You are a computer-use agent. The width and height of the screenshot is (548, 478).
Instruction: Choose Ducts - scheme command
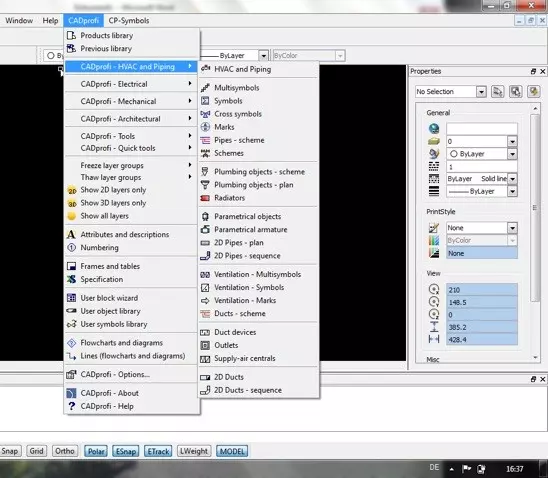(240, 313)
